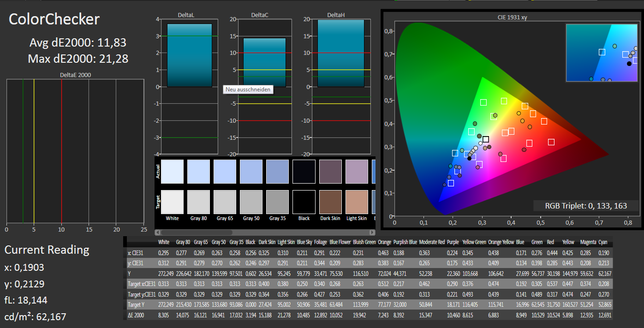
Task: Click the 'Neu ausschneiden' tooltip
Action: [248, 89]
